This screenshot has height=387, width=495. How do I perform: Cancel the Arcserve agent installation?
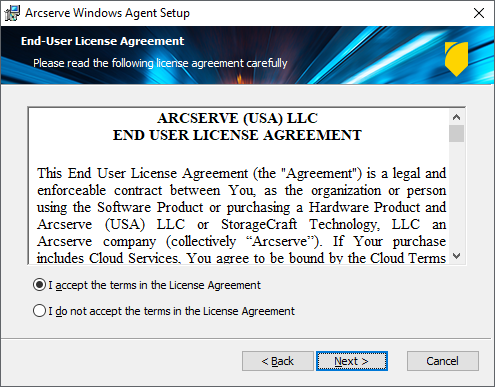(x=443, y=361)
